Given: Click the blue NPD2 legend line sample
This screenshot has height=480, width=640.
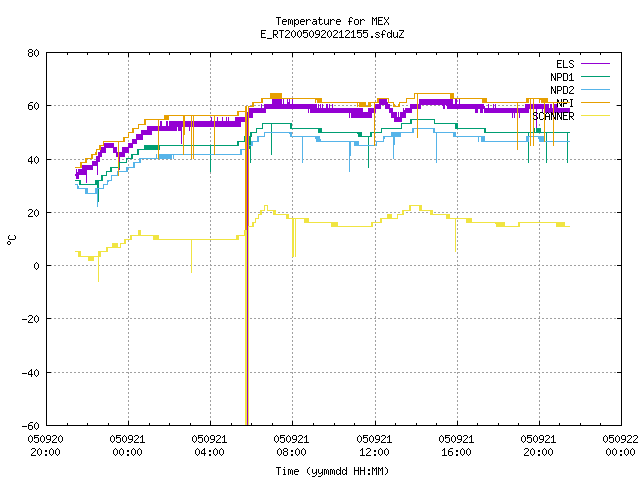Looking at the screenshot, I should pyautogui.click(x=595, y=89).
